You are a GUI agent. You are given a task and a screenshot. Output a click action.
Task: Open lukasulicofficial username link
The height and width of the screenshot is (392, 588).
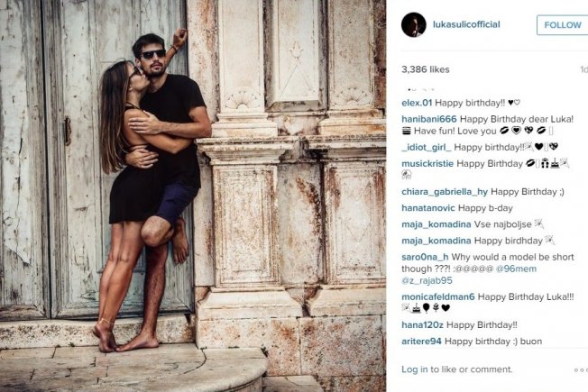click(466, 24)
